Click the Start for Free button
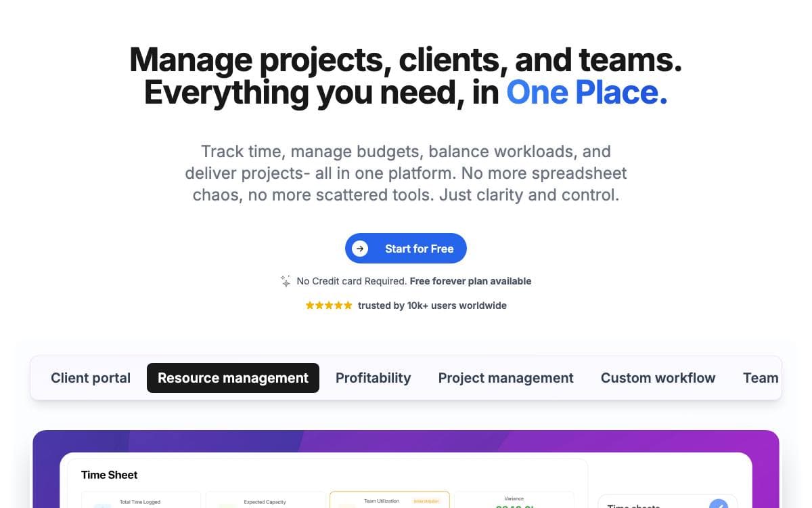 [406, 249]
